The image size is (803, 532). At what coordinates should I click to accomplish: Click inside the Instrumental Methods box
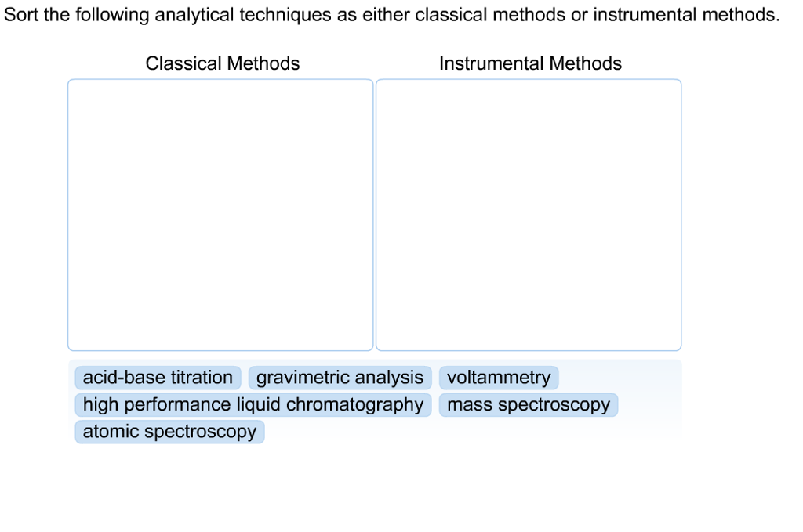pos(529,212)
